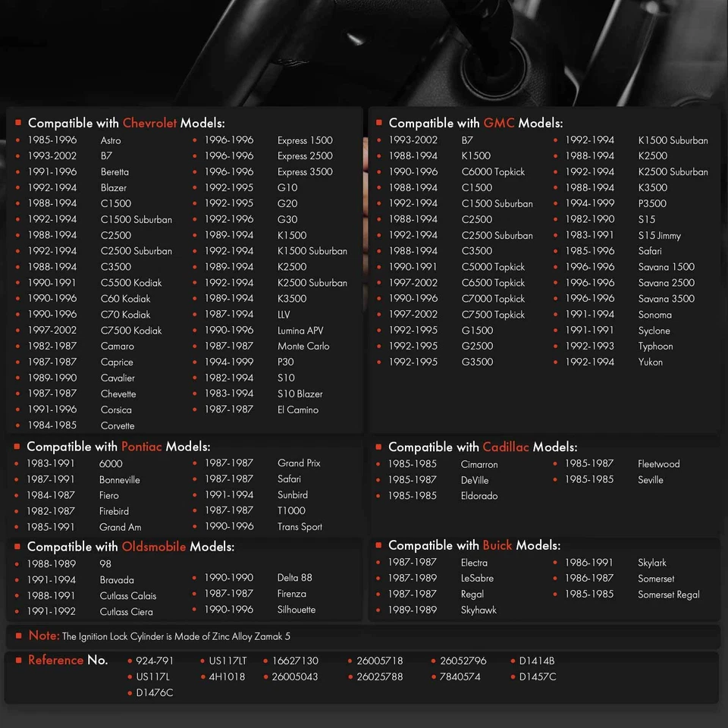Select reference number D1457C
728x728 pixels.
pos(537,676)
